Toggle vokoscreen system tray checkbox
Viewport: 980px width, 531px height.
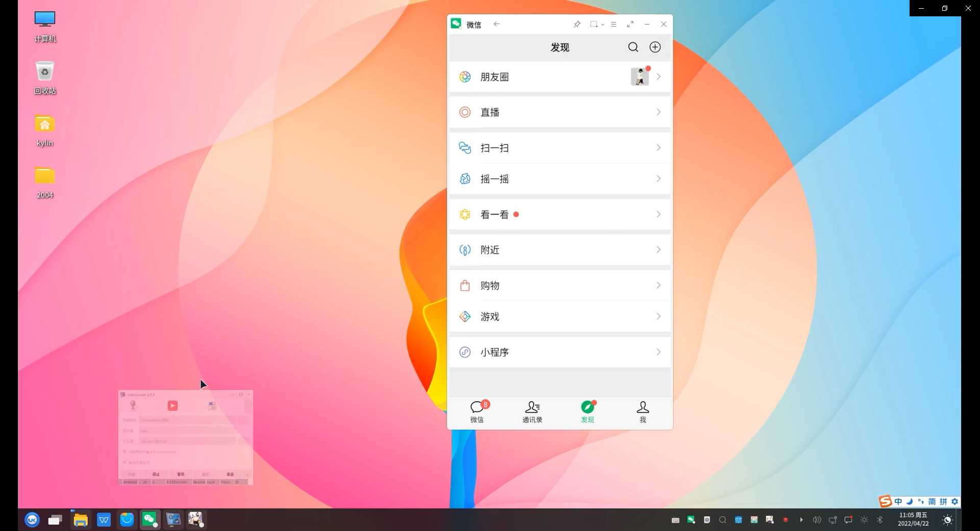[125, 463]
